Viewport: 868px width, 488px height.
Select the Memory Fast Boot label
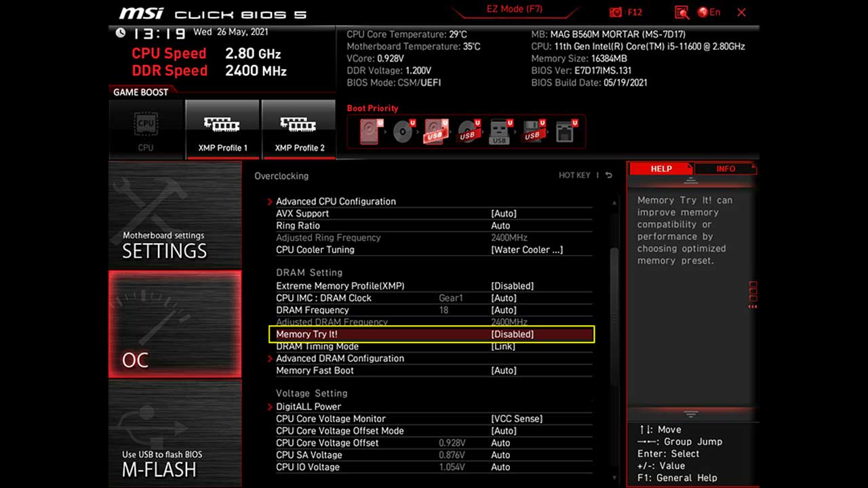pyautogui.click(x=315, y=371)
